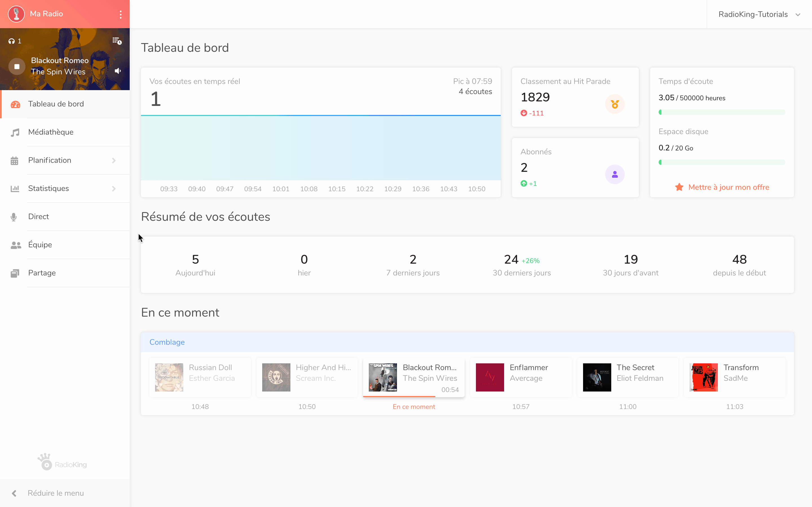Open the playlist history queue icon
The image size is (812, 507).
[117, 41]
